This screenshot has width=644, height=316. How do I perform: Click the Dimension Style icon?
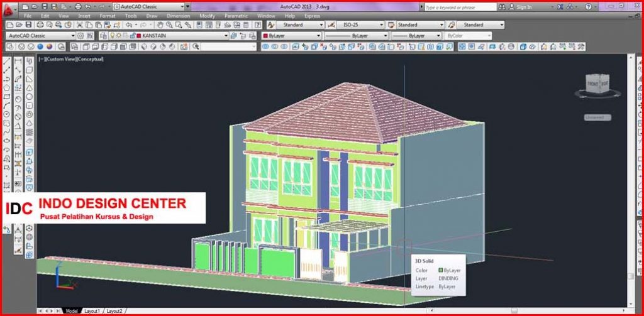point(331,25)
